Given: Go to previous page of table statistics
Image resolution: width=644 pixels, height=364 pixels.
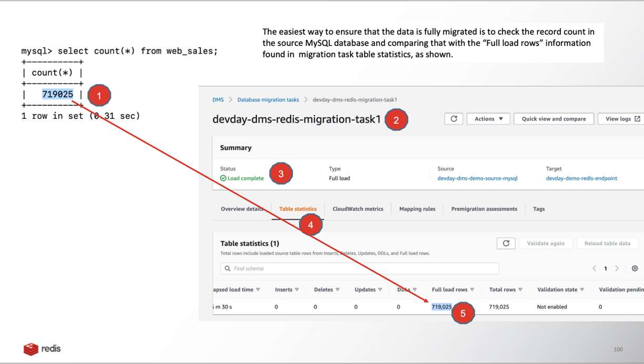Looking at the screenshot, I should pos(595,268).
